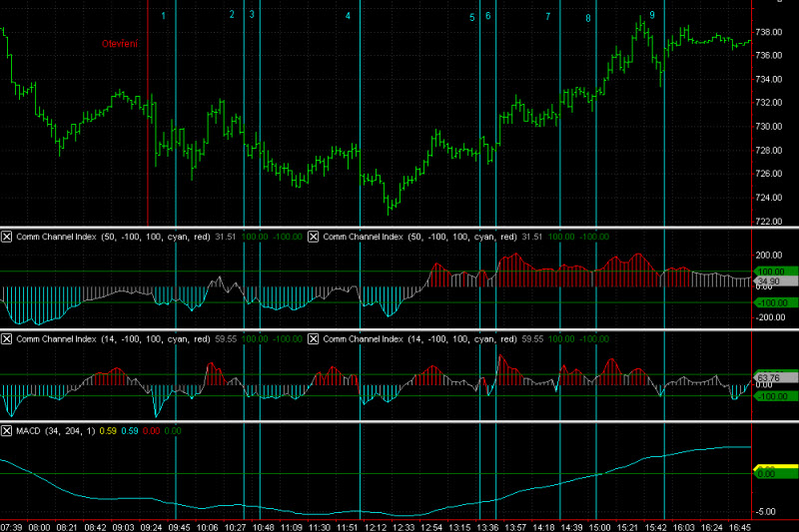Click the 11:09 time axis label
Viewport: 799px width, 532px height.
coord(292,527)
